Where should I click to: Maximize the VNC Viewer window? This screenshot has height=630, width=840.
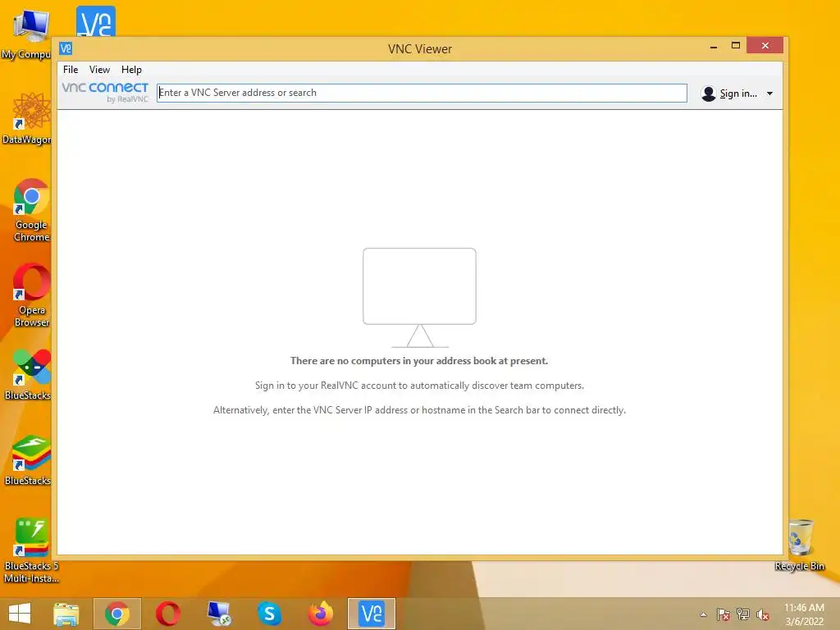click(736, 46)
